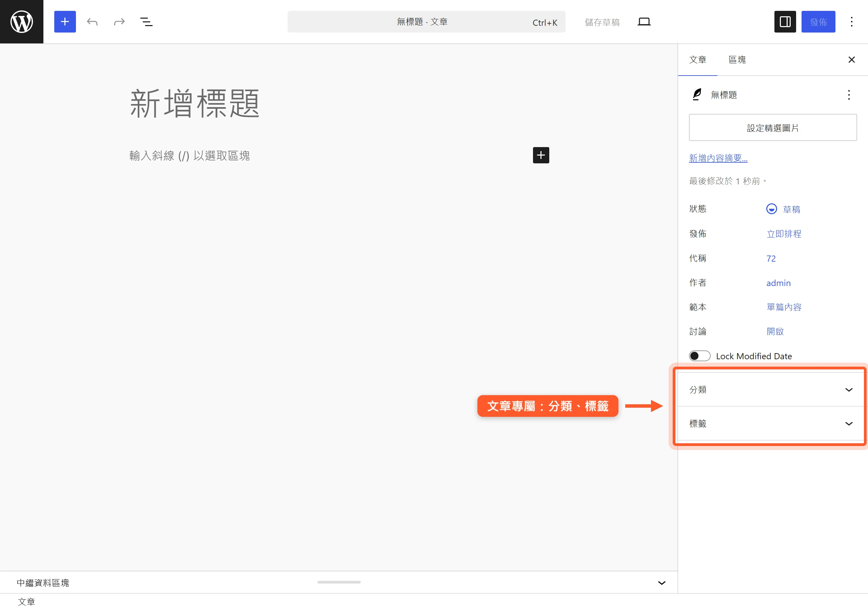
Task: Open the top toolbar options three-dot menu
Action: (851, 22)
